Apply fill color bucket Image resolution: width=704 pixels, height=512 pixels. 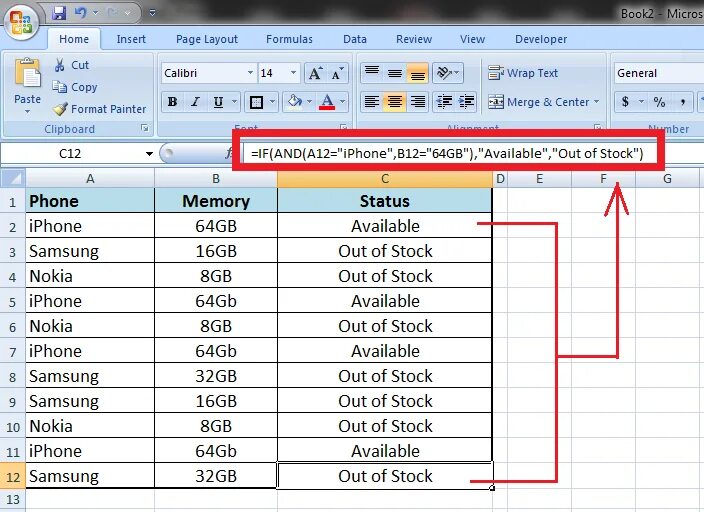pos(295,102)
